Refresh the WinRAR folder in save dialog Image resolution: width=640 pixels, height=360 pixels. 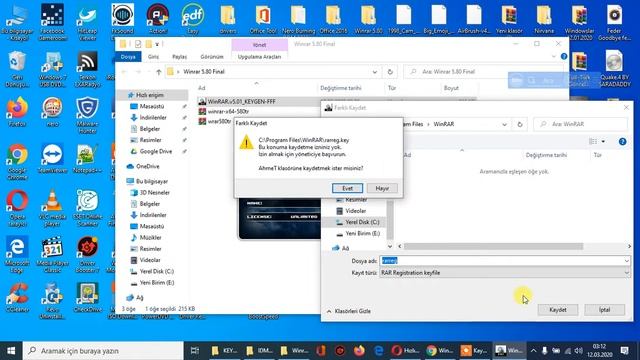click(x=520, y=124)
